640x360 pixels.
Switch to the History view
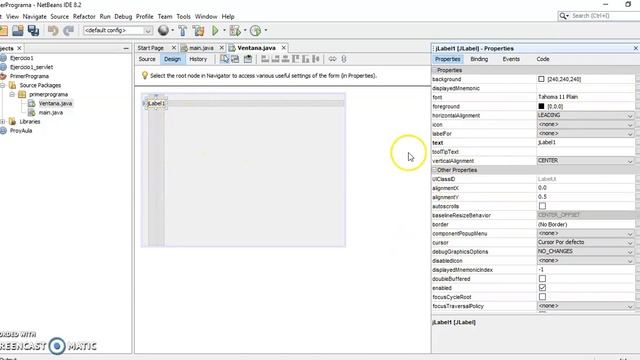click(198, 59)
